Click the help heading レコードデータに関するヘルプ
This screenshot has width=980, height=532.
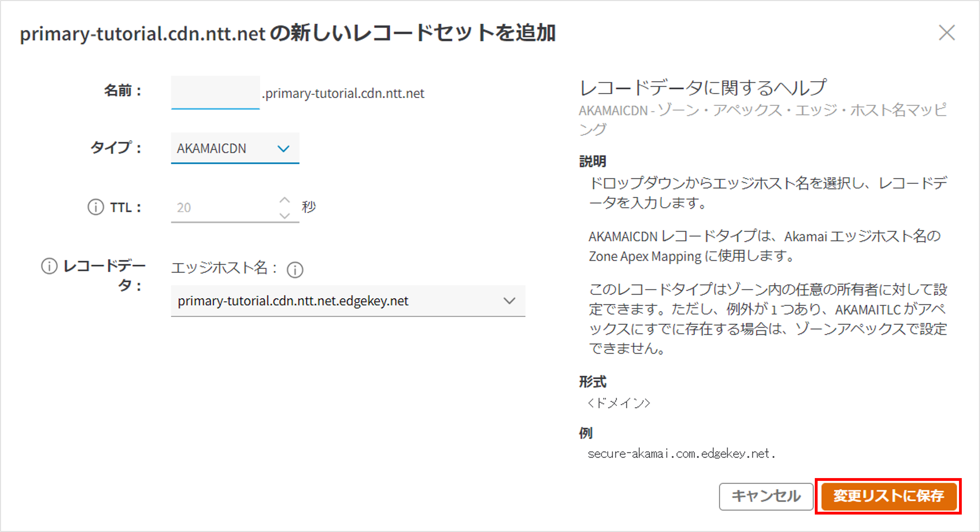(x=703, y=88)
